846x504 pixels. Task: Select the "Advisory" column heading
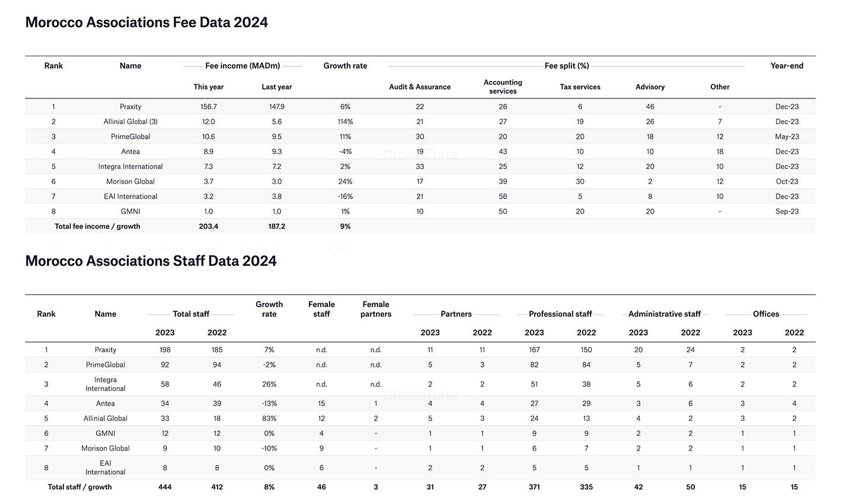(650, 87)
